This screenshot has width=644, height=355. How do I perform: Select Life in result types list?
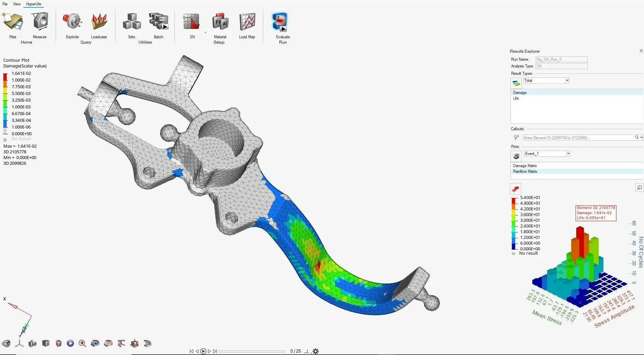point(577,98)
